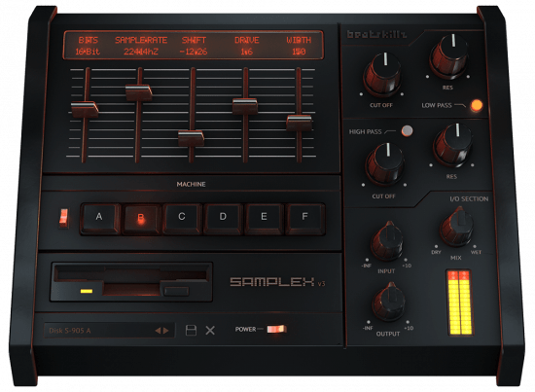Select the next preset arrow
Screen dimensions: 535x392
coord(165,331)
